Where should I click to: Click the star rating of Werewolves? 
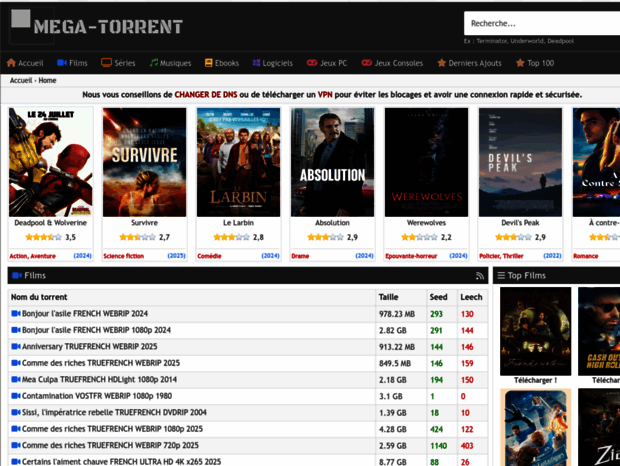point(420,237)
